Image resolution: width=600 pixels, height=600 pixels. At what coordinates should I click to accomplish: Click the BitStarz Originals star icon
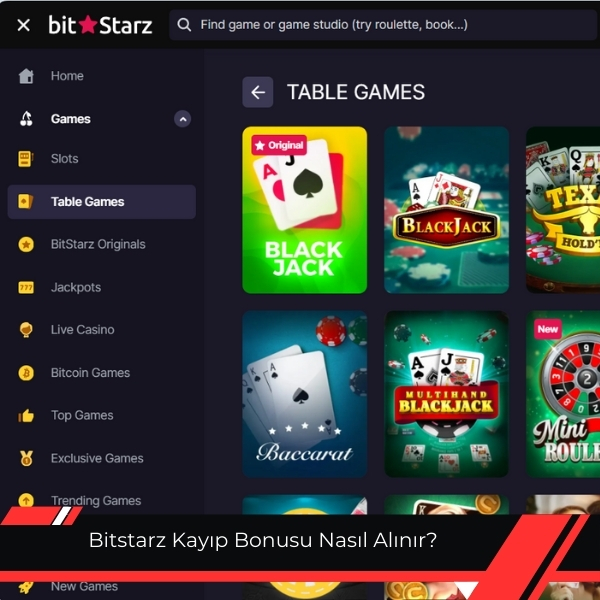coord(26,245)
